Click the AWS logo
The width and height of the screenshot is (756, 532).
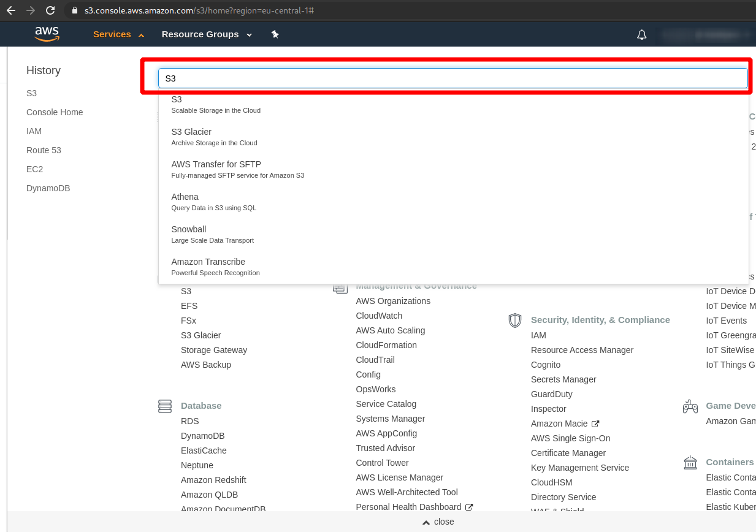[47, 34]
